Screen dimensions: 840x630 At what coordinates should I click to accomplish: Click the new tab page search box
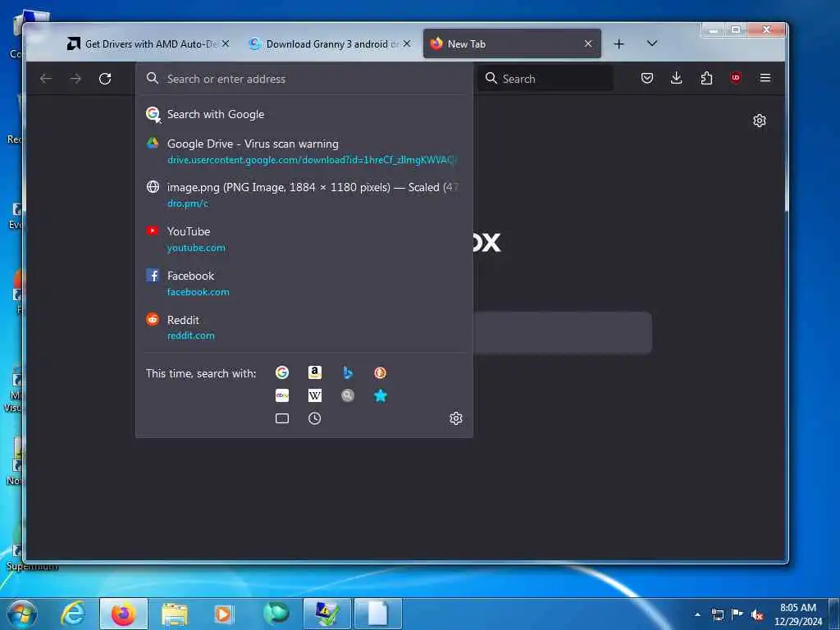point(563,333)
